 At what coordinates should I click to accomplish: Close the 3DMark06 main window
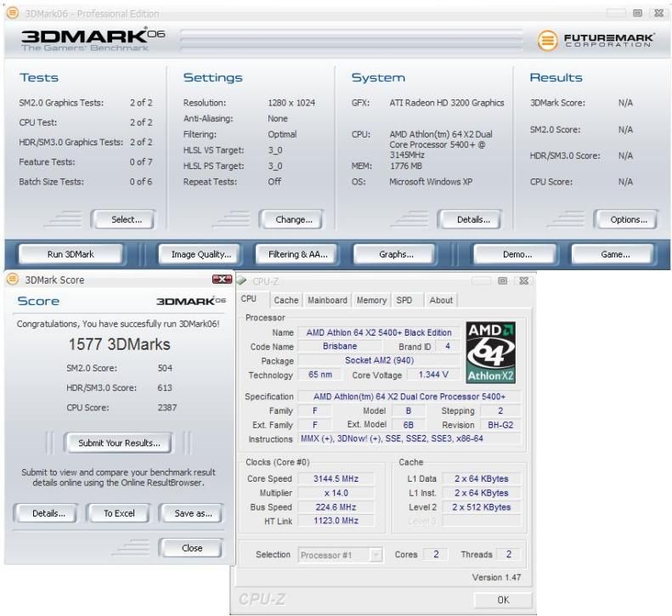(658, 14)
